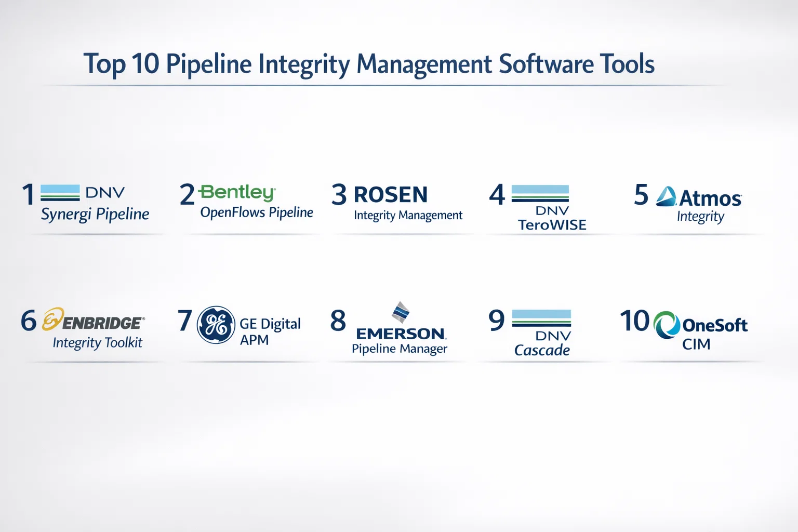
Task: Click the Top 10 Pipeline Integrity title
Action: click(x=369, y=64)
